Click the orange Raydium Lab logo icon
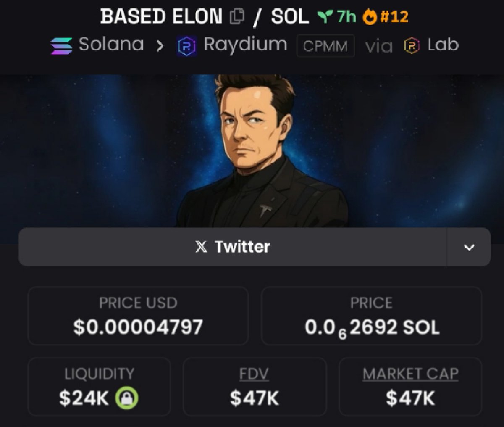 pyautogui.click(x=412, y=45)
